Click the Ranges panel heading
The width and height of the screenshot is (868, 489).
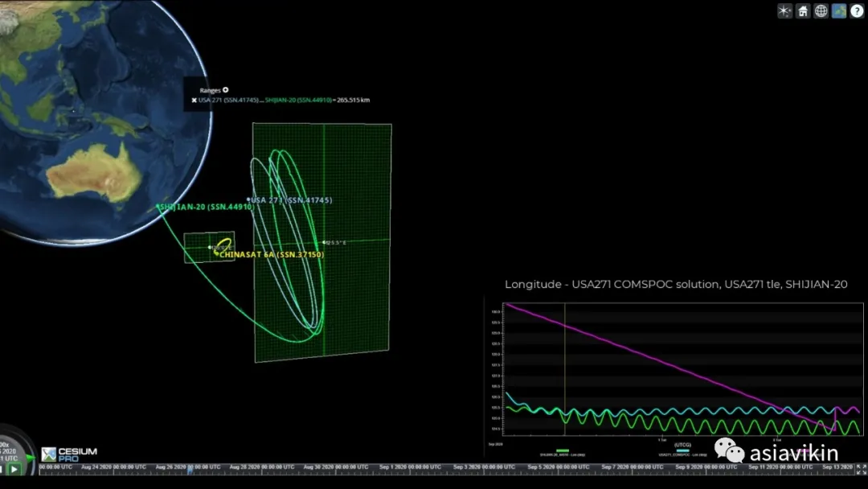pyautogui.click(x=211, y=90)
